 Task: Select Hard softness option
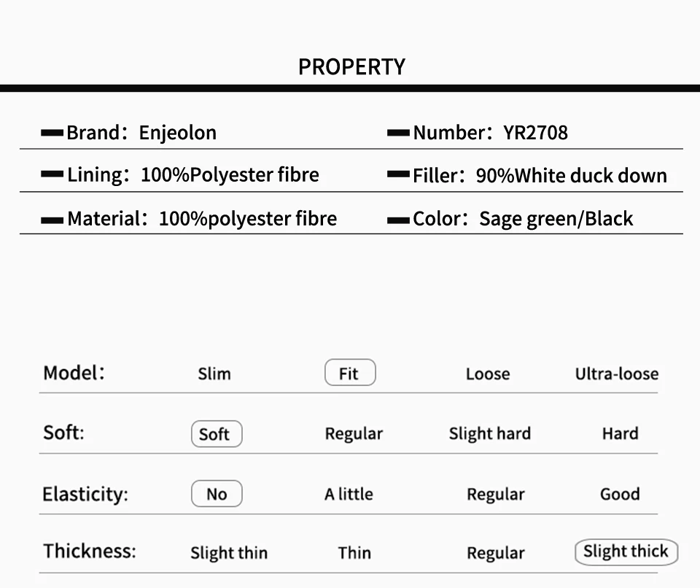[620, 433]
